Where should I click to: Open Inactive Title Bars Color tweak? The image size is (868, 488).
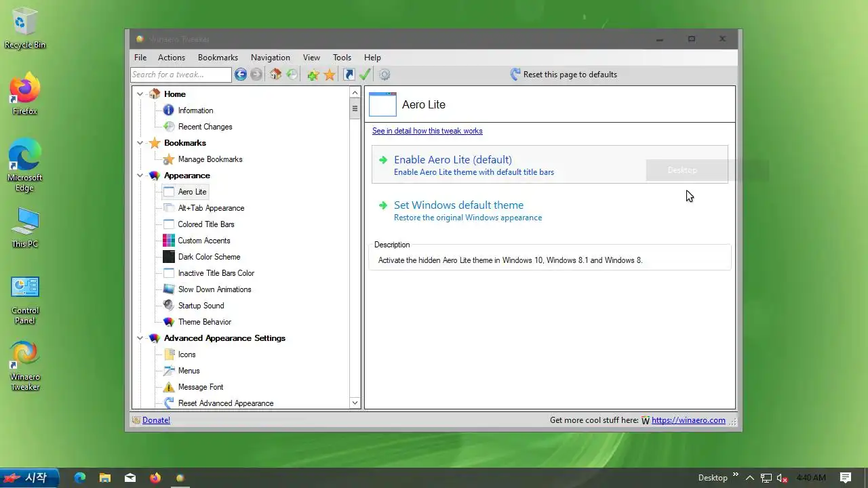click(216, 273)
